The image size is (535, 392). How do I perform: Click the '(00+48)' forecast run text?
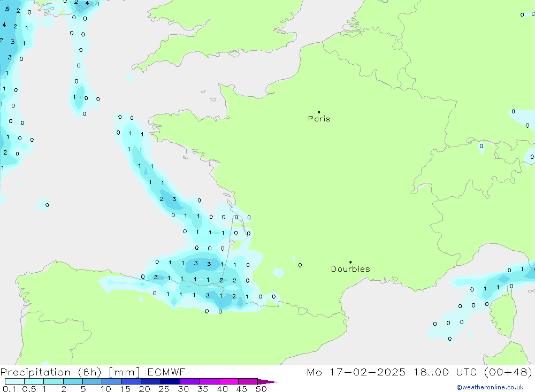click(x=508, y=372)
